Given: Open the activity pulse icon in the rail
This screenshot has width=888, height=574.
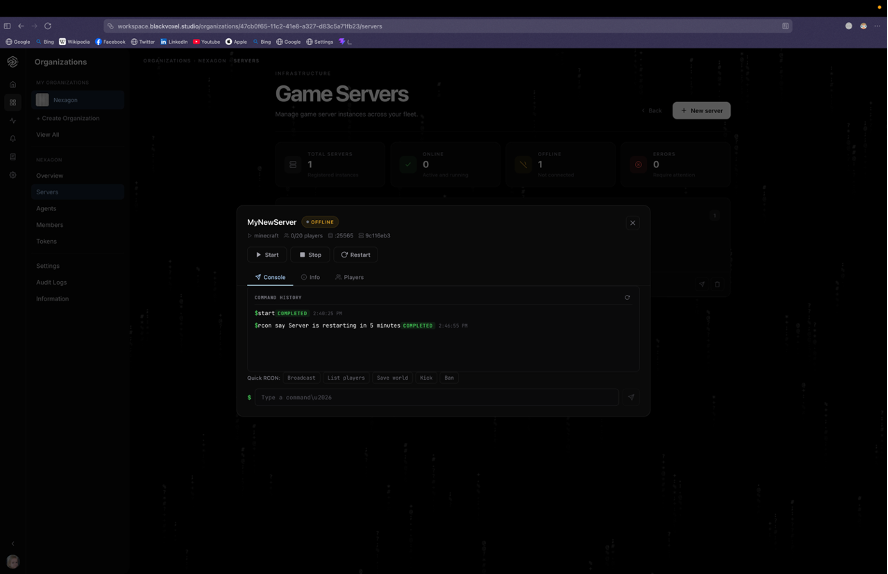Looking at the screenshot, I should click(x=12, y=121).
